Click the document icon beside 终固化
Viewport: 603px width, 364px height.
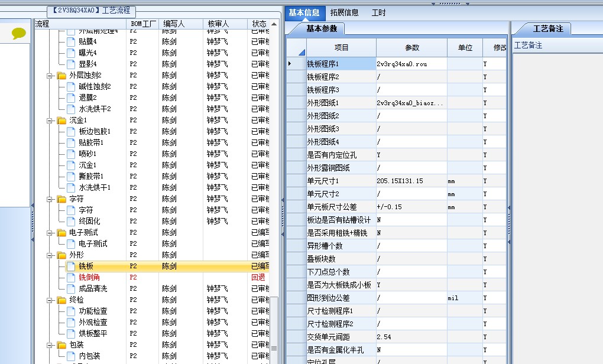[71, 221]
